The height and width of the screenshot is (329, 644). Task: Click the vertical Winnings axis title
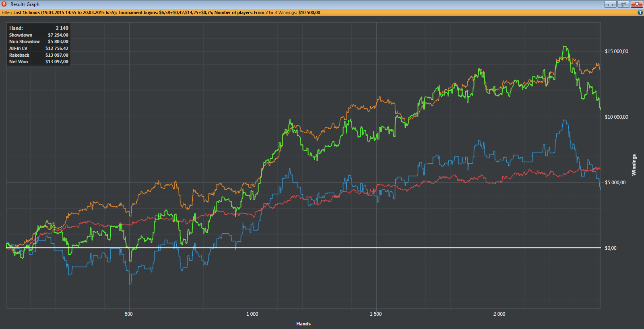[634, 165]
